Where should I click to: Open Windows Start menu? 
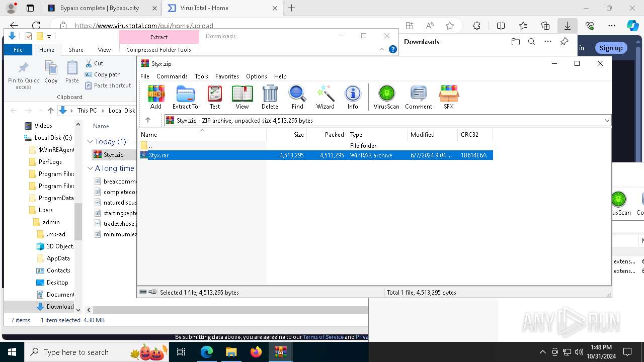coord(12,352)
